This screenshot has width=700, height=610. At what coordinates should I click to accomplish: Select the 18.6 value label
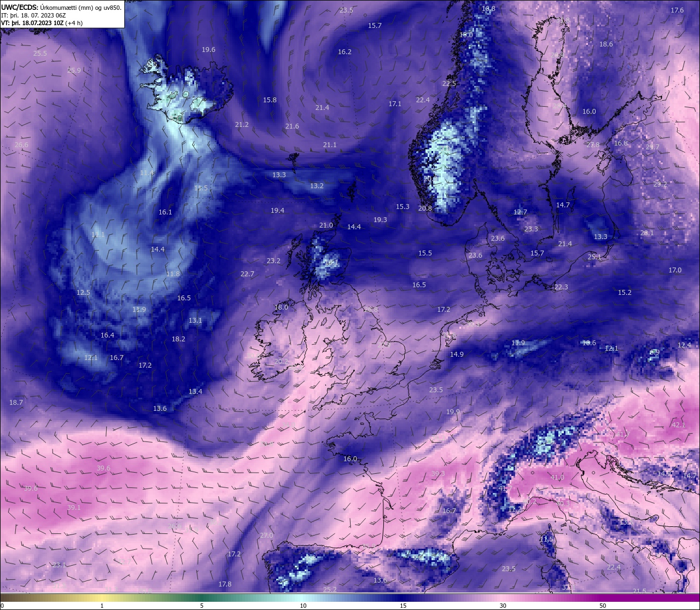click(606, 44)
